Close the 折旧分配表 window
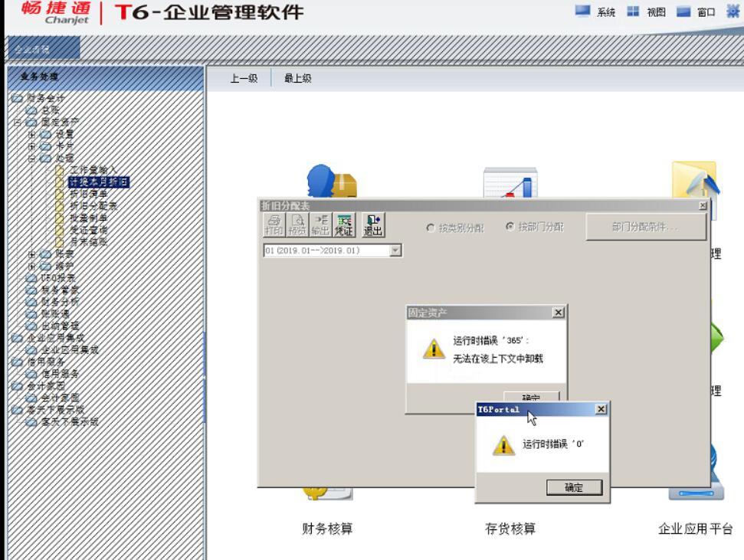 tap(703, 205)
